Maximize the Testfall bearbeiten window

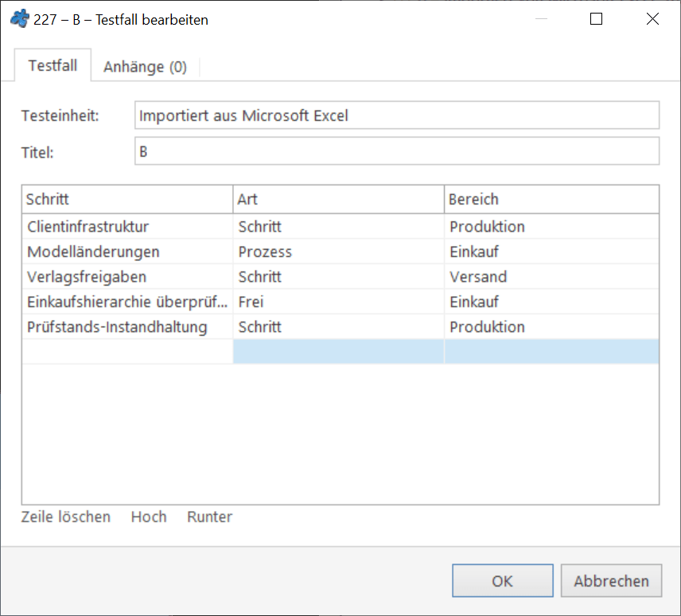(596, 19)
